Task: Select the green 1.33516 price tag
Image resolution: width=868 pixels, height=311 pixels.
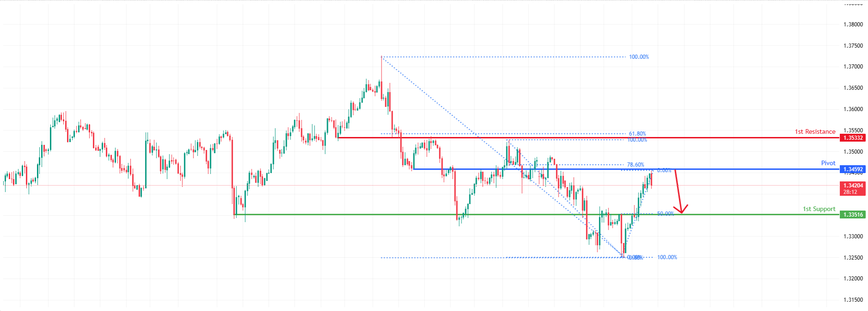Action: click(x=853, y=215)
